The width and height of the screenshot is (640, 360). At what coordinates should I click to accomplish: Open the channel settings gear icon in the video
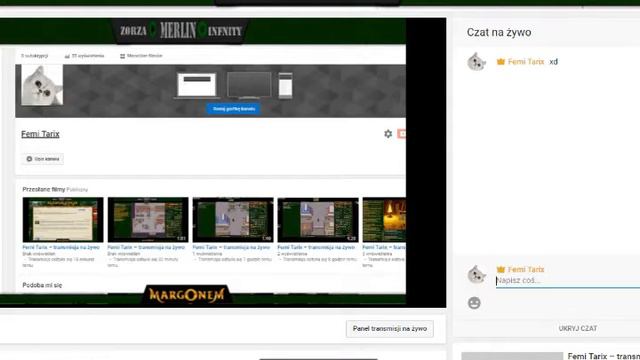(x=388, y=133)
